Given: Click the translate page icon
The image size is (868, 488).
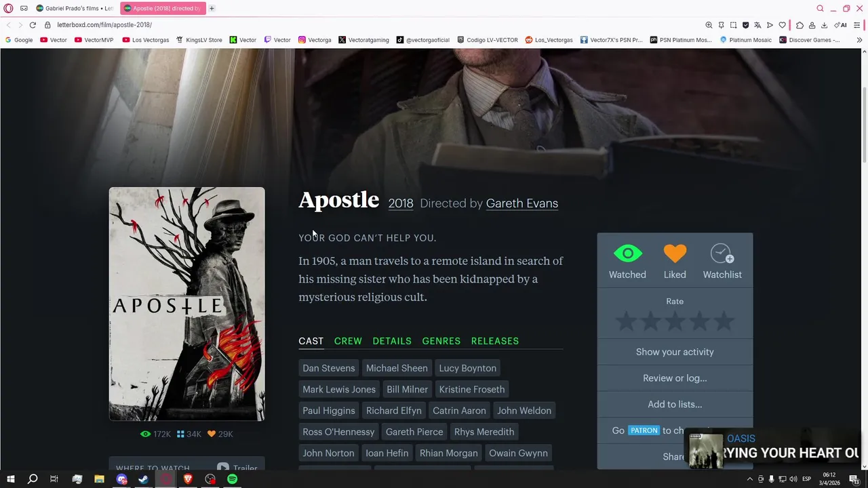Looking at the screenshot, I should click(757, 25).
